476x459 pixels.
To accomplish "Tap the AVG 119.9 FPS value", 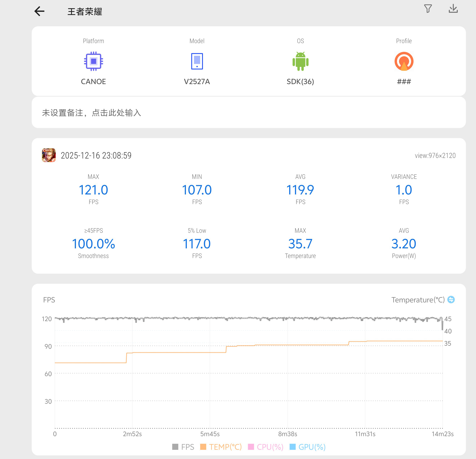I will [300, 190].
